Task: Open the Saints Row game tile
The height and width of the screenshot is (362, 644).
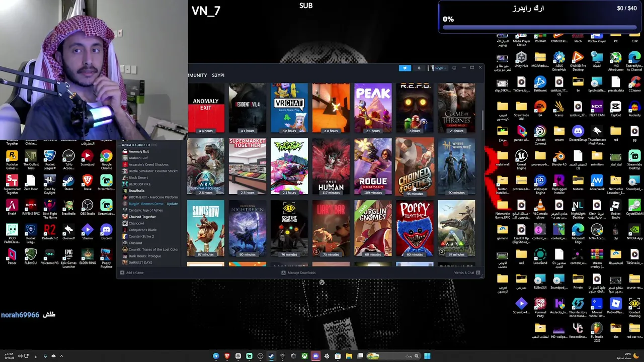Action: 206,229
